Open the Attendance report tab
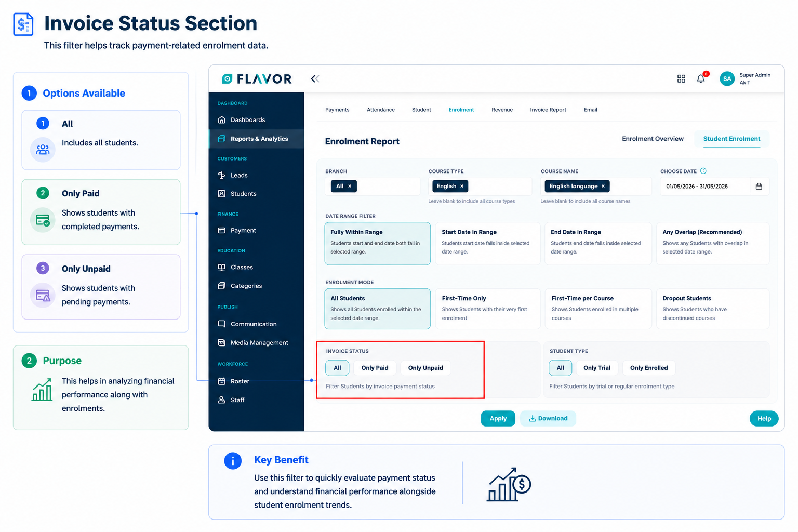The width and height of the screenshot is (798, 532). (381, 110)
